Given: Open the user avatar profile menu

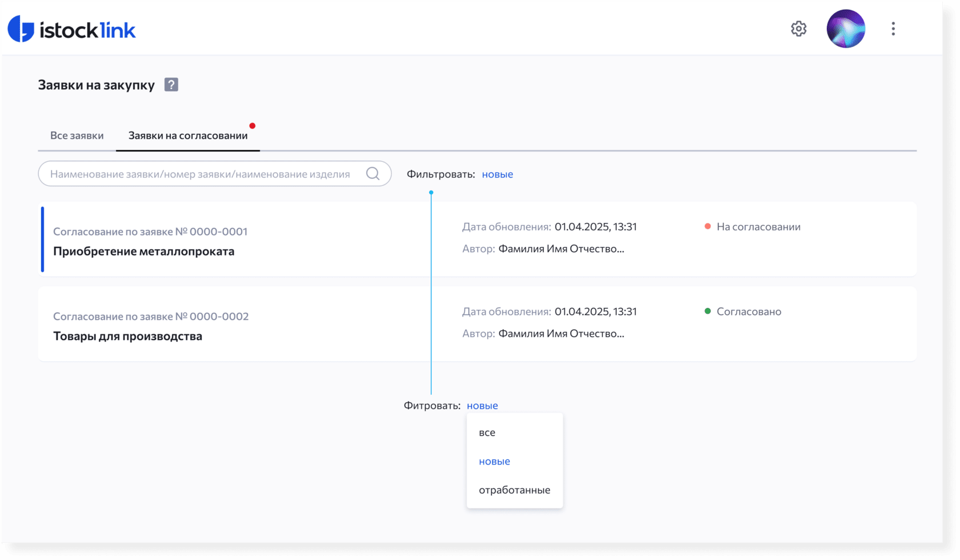Looking at the screenshot, I should pyautogui.click(x=846, y=29).
